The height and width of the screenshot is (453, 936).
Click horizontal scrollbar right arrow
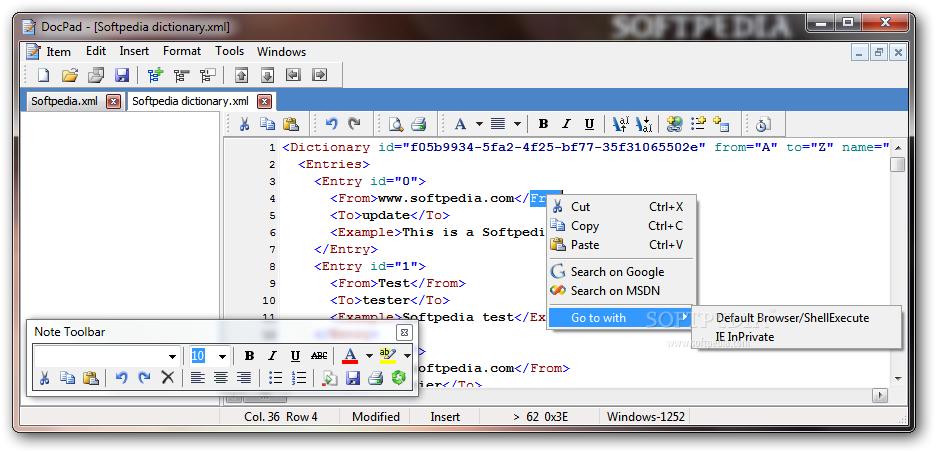(879, 395)
